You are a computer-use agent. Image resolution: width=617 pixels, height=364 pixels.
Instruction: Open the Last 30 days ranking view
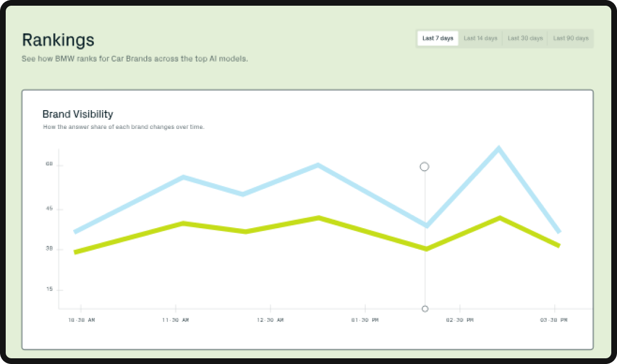(x=524, y=38)
